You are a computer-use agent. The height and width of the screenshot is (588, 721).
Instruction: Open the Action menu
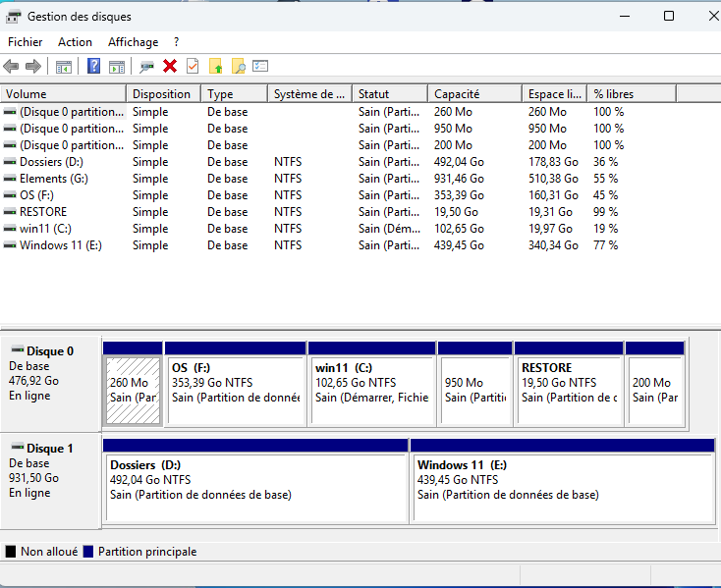tap(75, 42)
